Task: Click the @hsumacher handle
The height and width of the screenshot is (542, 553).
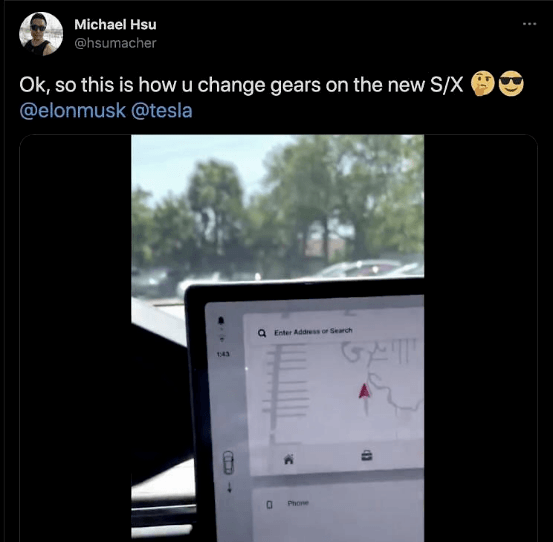Action: tap(115, 43)
